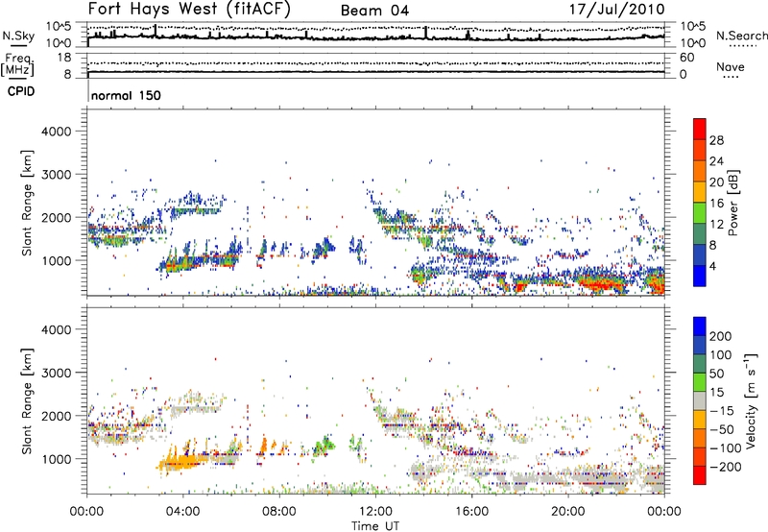Click the "Nave" legend label
The image size is (768, 532).
731,66
